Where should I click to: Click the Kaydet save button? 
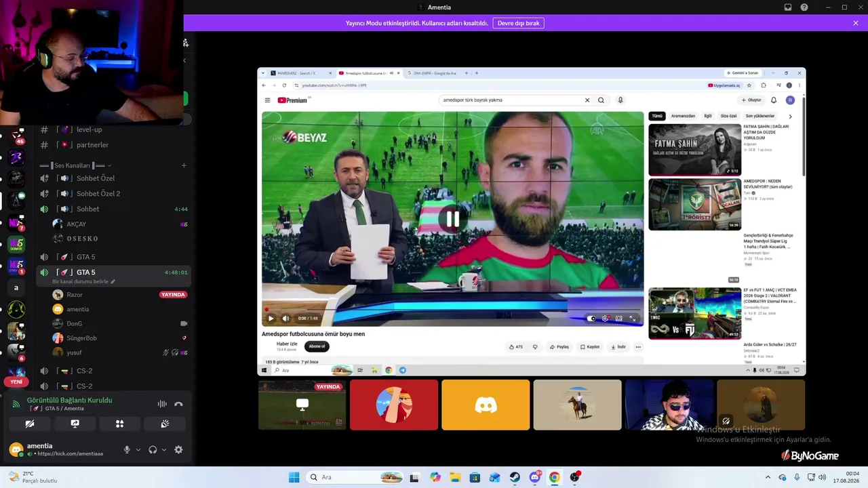590,347
